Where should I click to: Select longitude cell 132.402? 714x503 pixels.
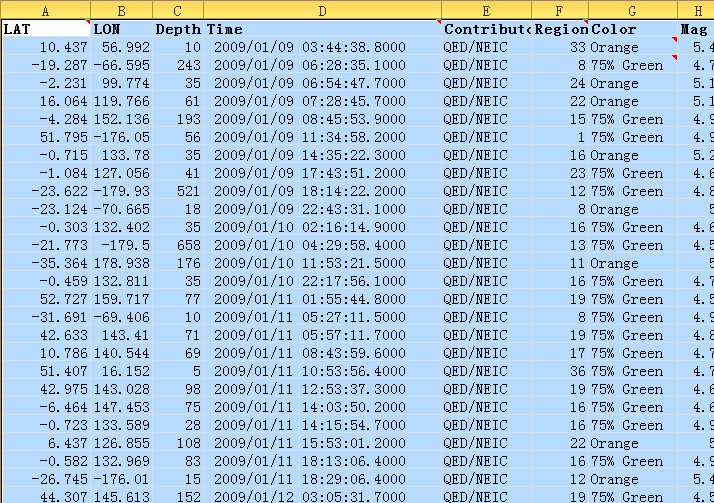click(122, 227)
